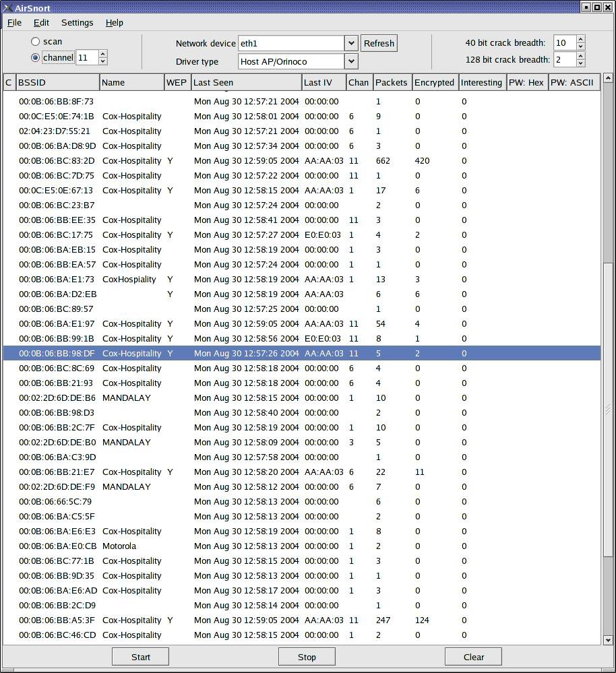Image resolution: width=616 pixels, height=673 pixels.
Task: Increase 40 bit crack breadth value
Action: (x=581, y=39)
